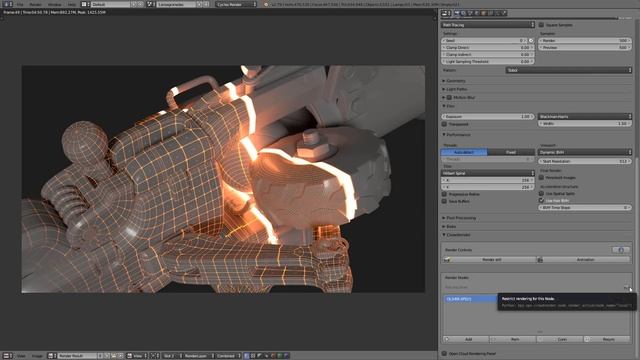Screen dimensions: 640x360
Task: Click the Exposure value slider
Action: pos(488,116)
